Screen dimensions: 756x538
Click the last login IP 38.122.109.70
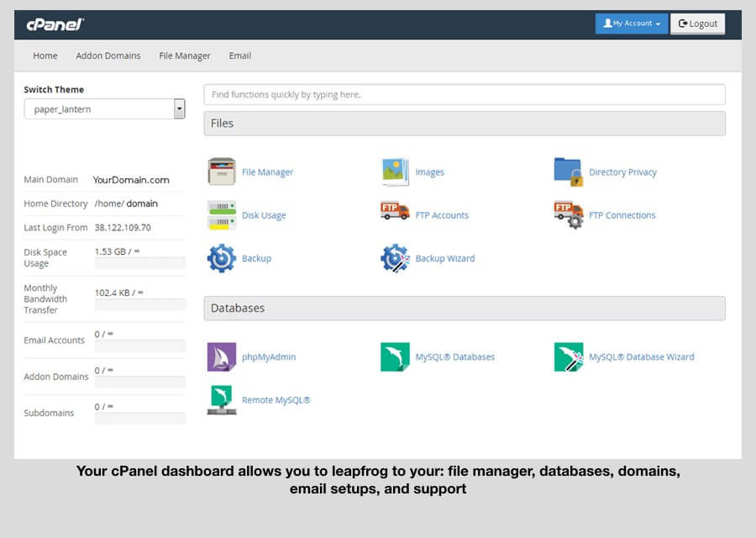pos(123,227)
